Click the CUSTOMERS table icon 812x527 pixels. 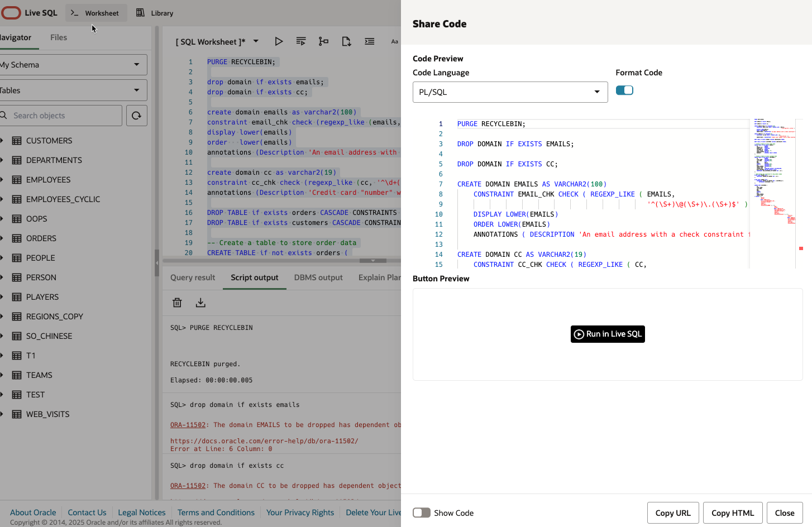tap(17, 141)
